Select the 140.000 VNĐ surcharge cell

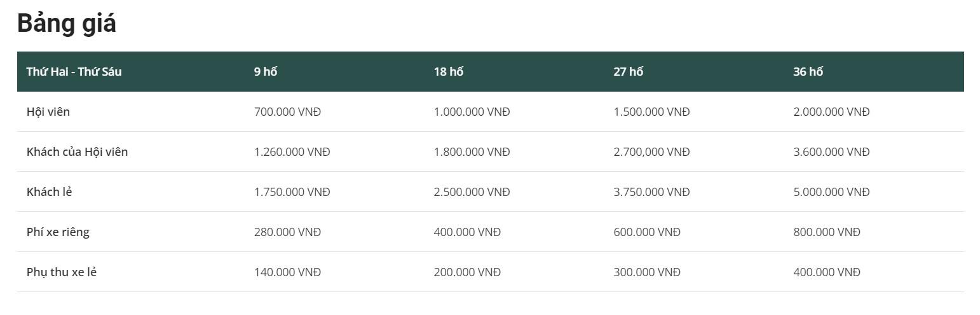[287, 272]
